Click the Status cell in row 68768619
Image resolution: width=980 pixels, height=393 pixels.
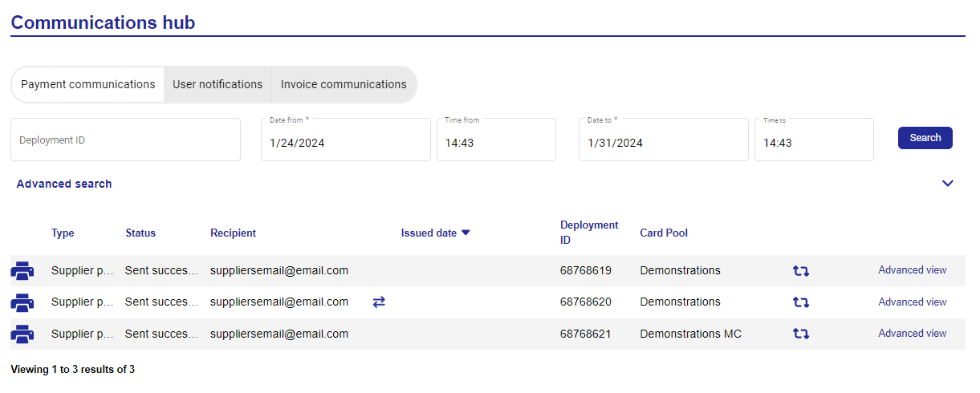coord(161,271)
